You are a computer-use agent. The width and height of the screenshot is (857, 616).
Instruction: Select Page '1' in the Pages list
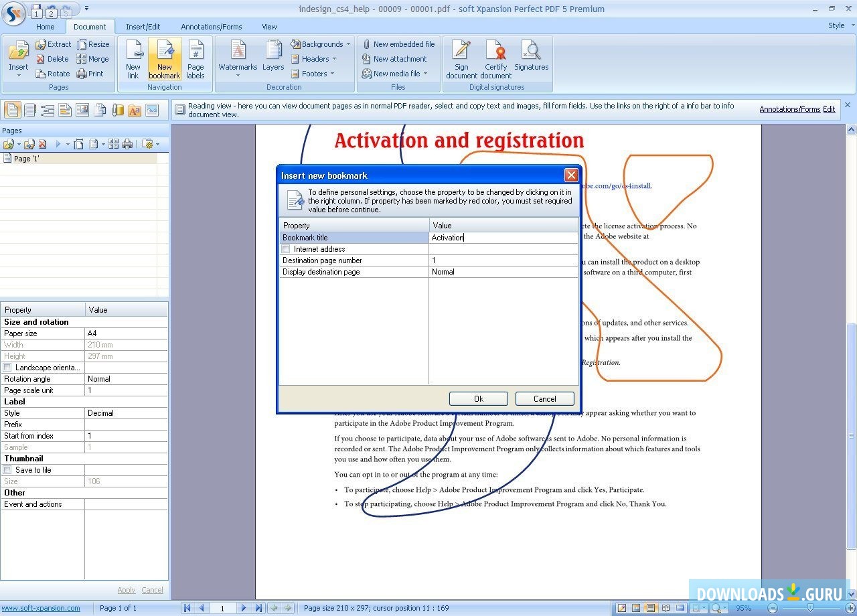[79, 159]
